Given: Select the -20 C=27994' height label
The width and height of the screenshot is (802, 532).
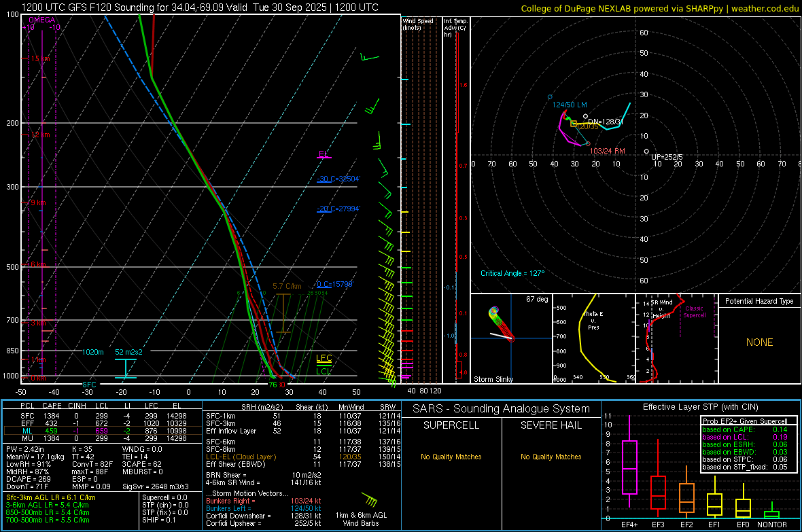Looking at the screenshot, I should point(338,209).
